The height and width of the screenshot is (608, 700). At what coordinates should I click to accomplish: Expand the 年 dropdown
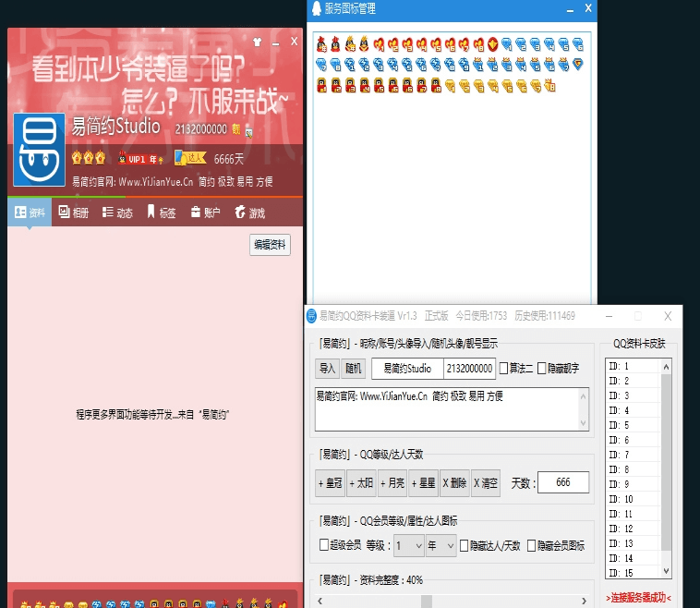[441, 546]
